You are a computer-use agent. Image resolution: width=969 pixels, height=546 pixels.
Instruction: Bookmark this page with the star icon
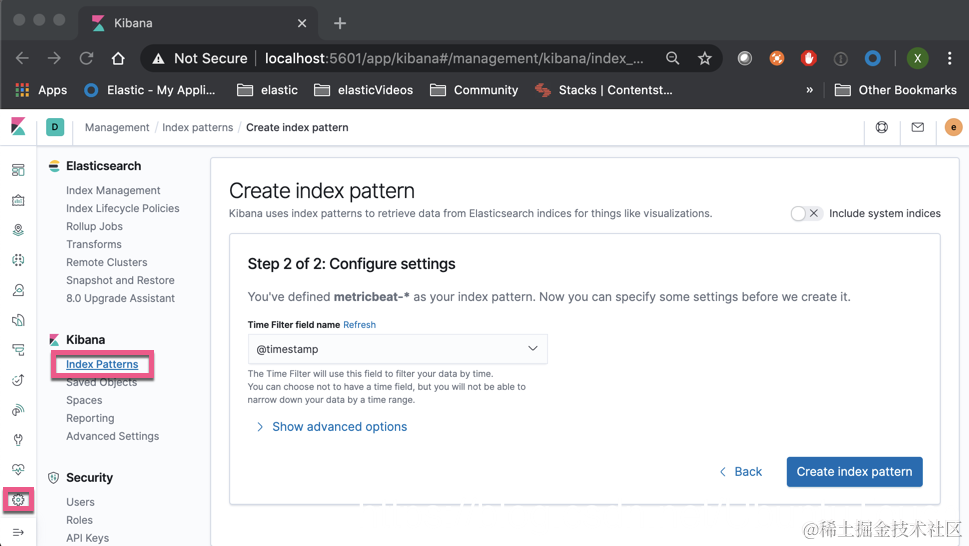(705, 58)
